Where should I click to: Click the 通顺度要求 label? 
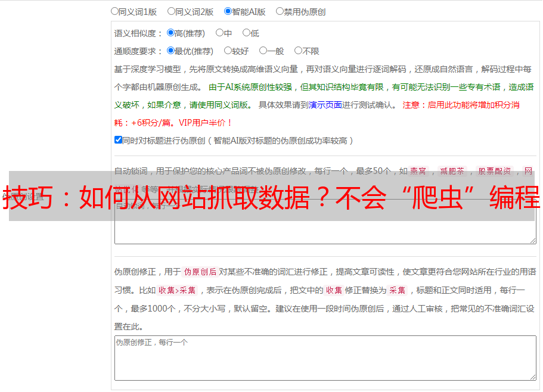[138, 52]
